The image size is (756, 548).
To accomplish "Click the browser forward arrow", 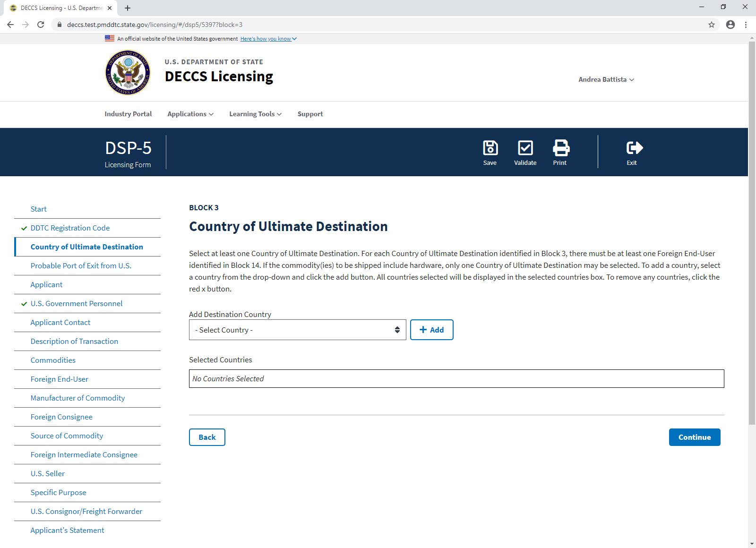I will [x=26, y=25].
